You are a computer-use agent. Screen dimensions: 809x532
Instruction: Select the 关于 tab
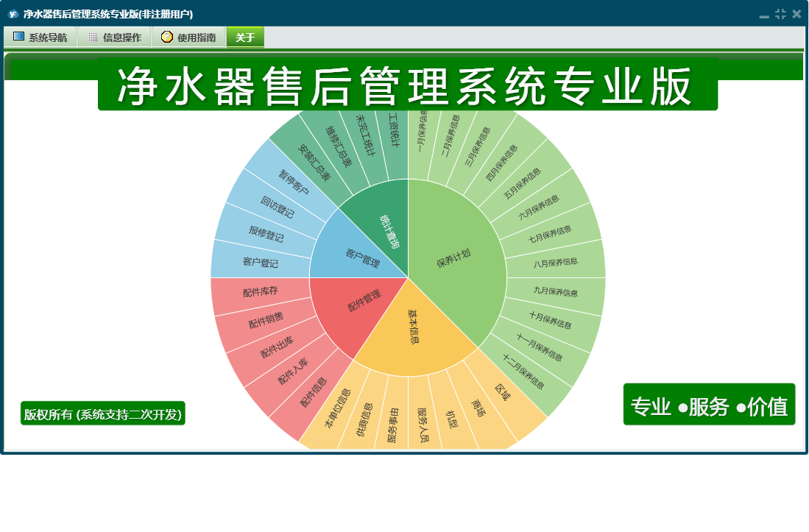pyautogui.click(x=245, y=37)
